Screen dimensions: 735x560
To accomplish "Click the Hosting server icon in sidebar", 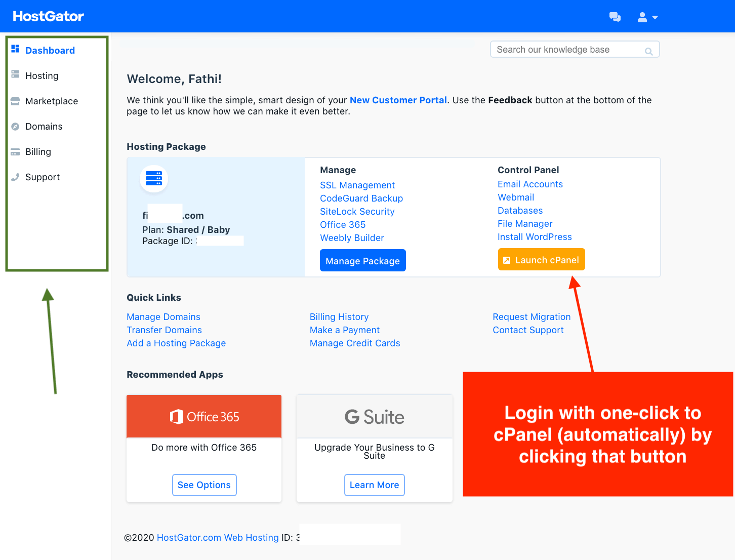I will [x=15, y=74].
